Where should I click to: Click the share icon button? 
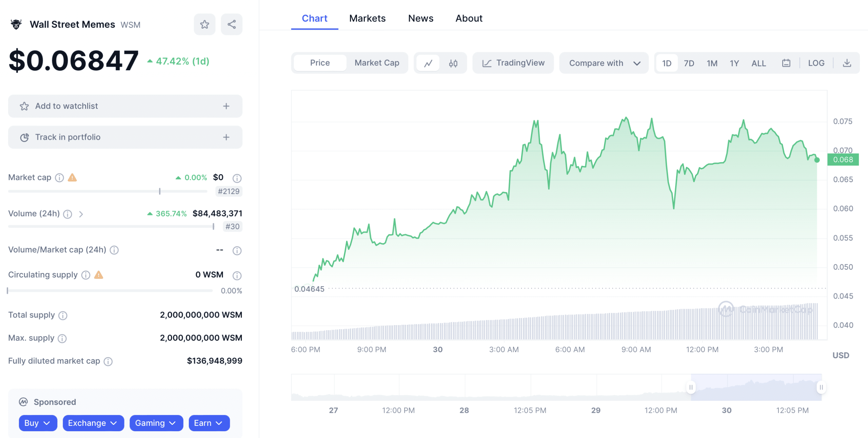click(232, 24)
